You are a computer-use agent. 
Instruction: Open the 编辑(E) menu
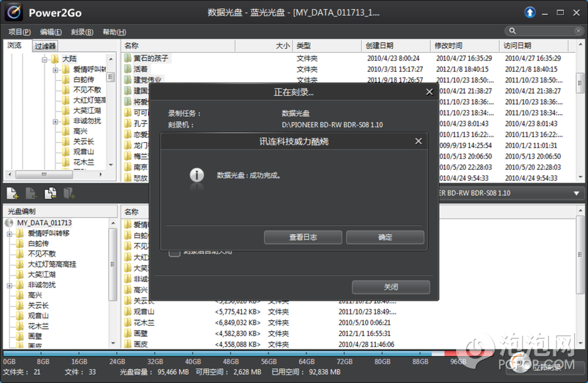click(51, 32)
